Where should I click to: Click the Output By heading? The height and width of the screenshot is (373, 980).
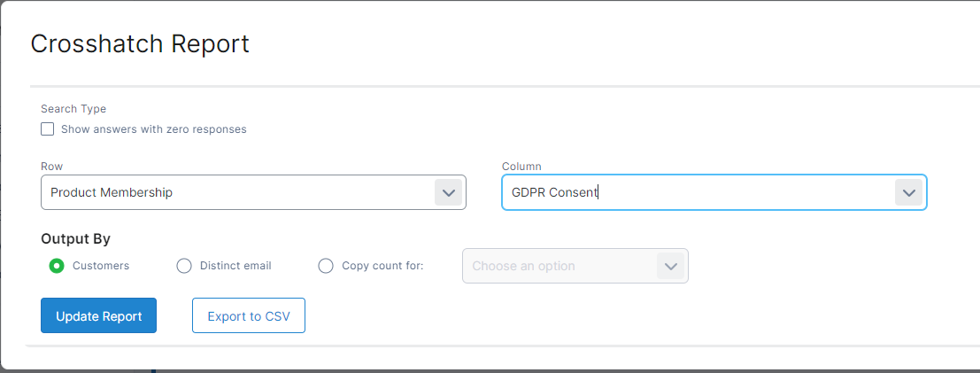tap(75, 238)
